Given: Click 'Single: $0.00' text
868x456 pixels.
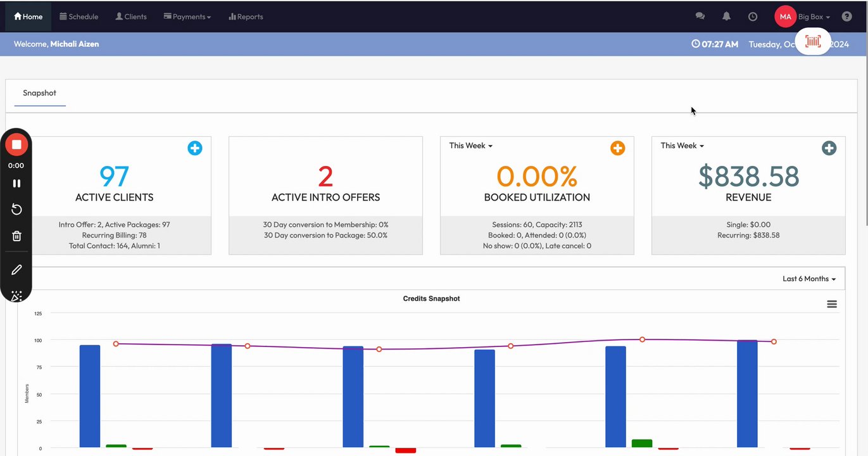Looking at the screenshot, I should (x=748, y=225).
